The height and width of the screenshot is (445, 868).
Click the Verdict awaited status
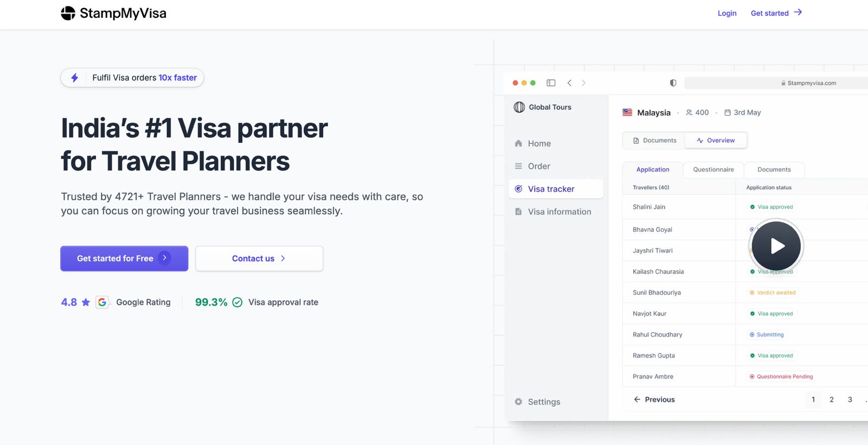773,293
